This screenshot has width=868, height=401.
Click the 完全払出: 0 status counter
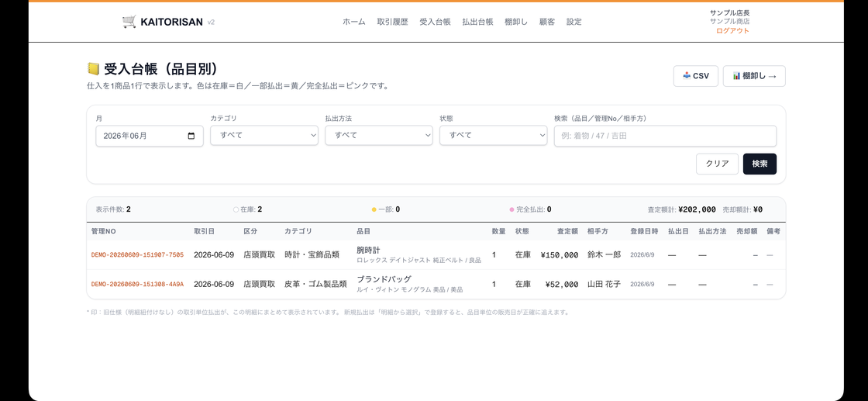[x=530, y=209]
